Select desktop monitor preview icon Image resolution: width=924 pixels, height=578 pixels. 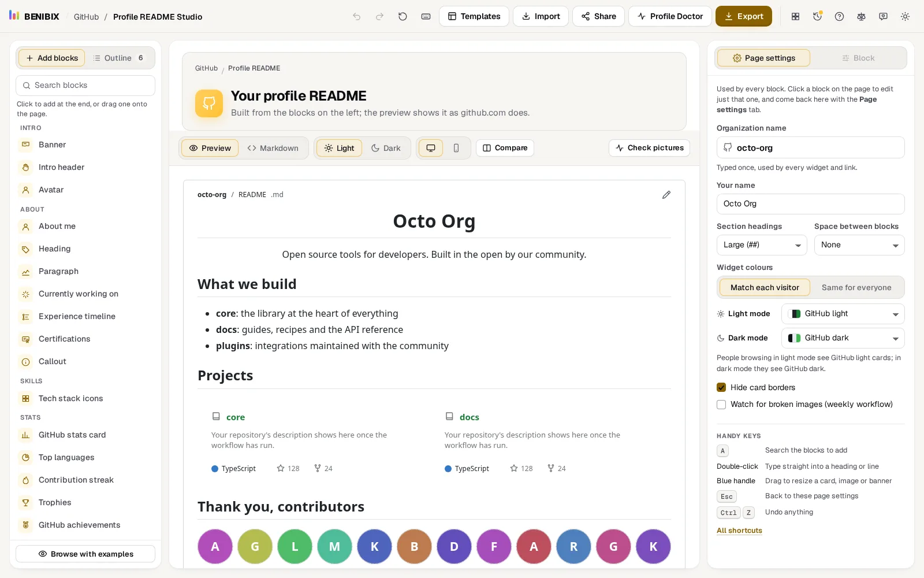431,148
